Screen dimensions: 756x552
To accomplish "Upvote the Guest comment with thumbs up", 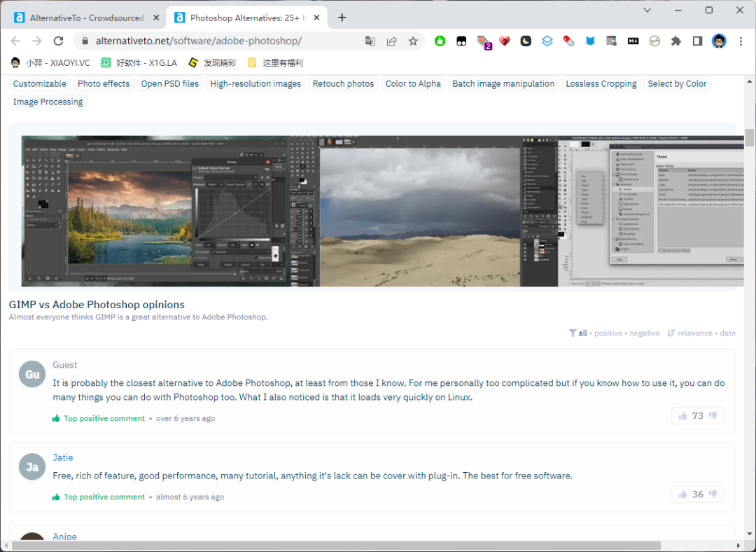I will point(682,416).
